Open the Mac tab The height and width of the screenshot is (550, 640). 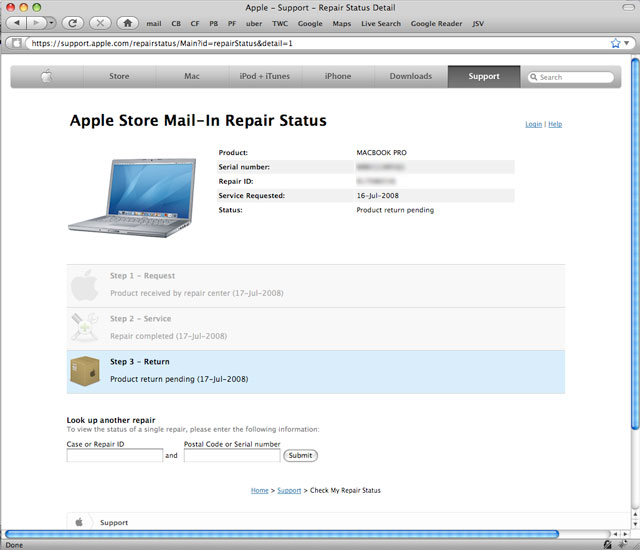click(x=192, y=76)
